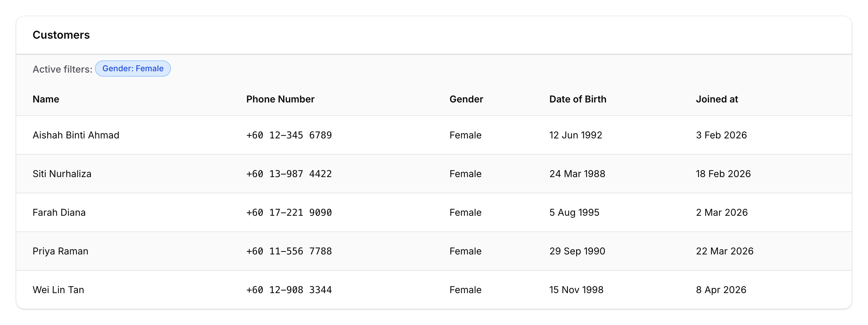Click phone number +60 13-987 4422
Screen dimensions: 868x325
289,174
